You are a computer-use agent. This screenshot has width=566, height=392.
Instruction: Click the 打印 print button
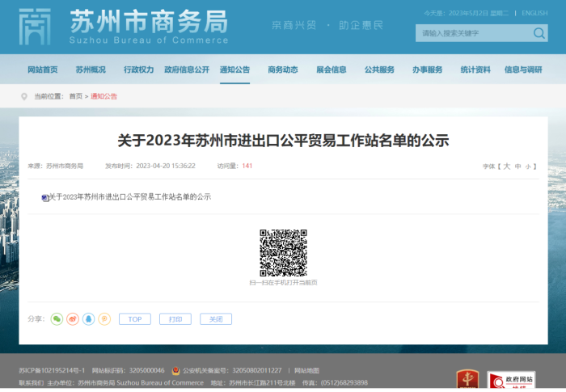tap(175, 319)
